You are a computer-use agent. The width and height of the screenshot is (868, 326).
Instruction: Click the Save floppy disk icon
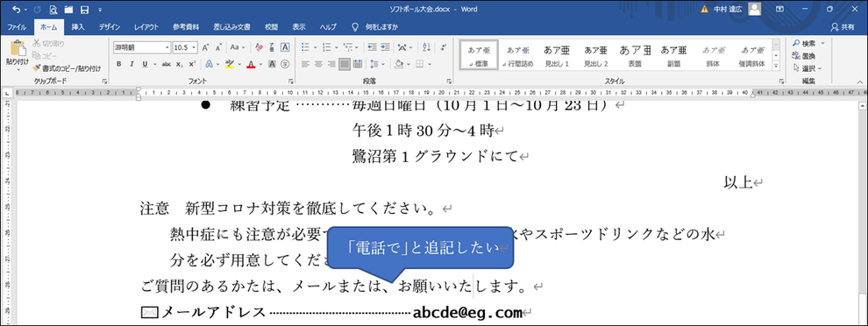pyautogui.click(x=84, y=10)
